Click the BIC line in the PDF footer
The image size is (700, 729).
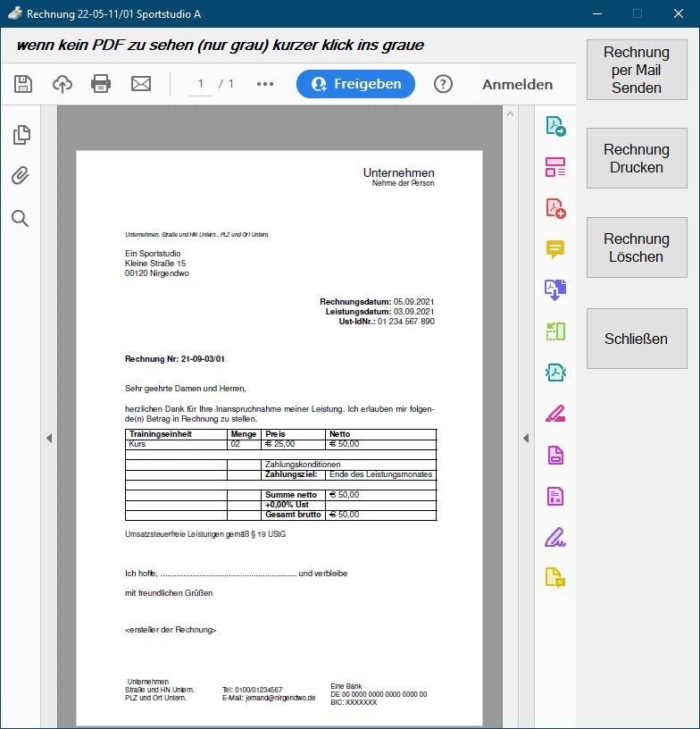tap(354, 702)
